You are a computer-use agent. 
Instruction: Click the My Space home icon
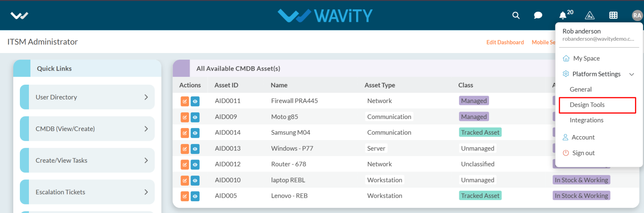(x=566, y=59)
